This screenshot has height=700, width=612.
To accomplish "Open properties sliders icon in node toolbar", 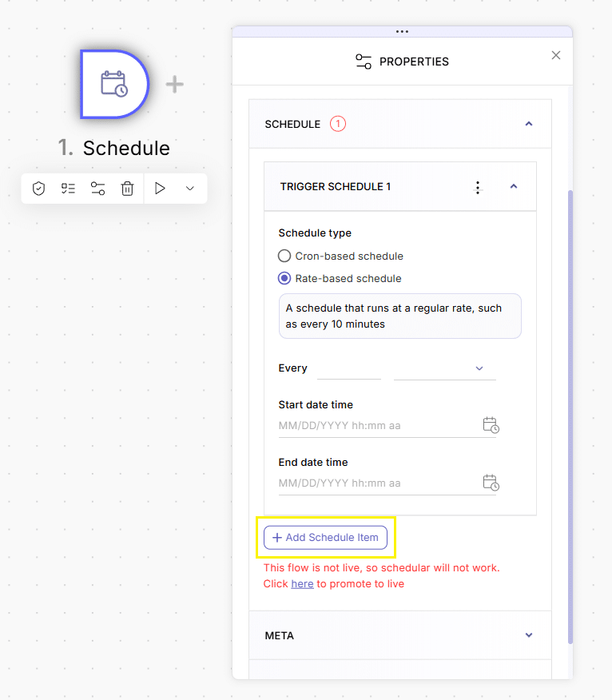I will [97, 189].
